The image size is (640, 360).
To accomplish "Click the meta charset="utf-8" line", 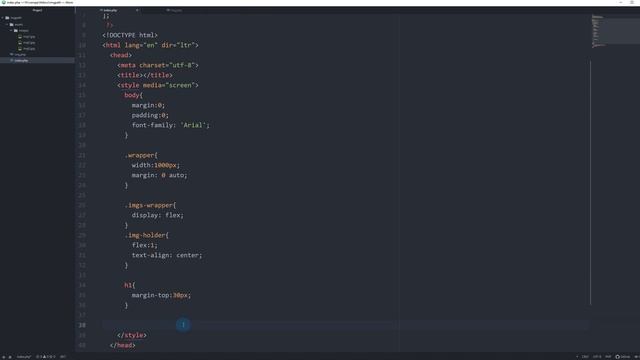I will [158, 65].
